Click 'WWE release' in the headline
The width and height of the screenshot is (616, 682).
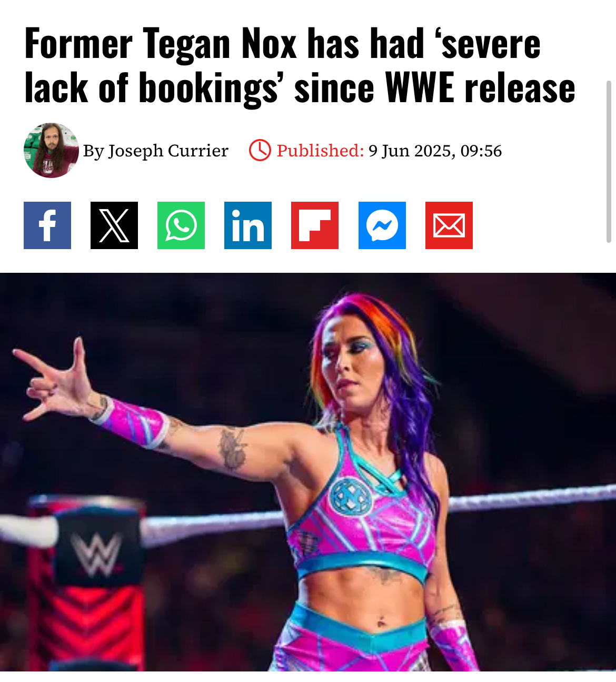[481, 88]
